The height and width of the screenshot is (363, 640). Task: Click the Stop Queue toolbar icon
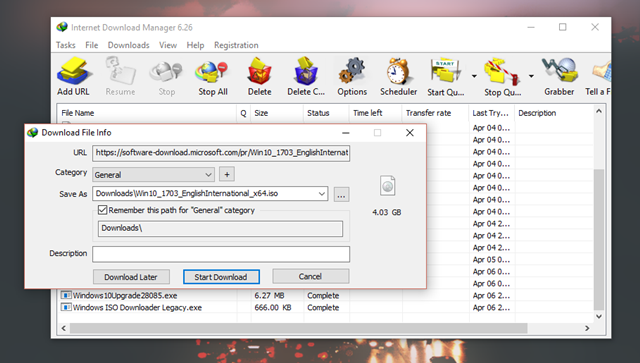(x=502, y=72)
